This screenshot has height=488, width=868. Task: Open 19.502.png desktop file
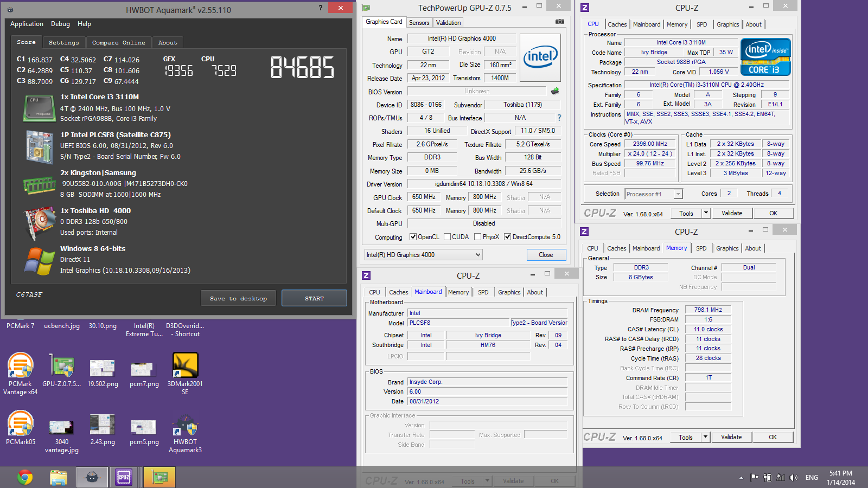tap(103, 374)
